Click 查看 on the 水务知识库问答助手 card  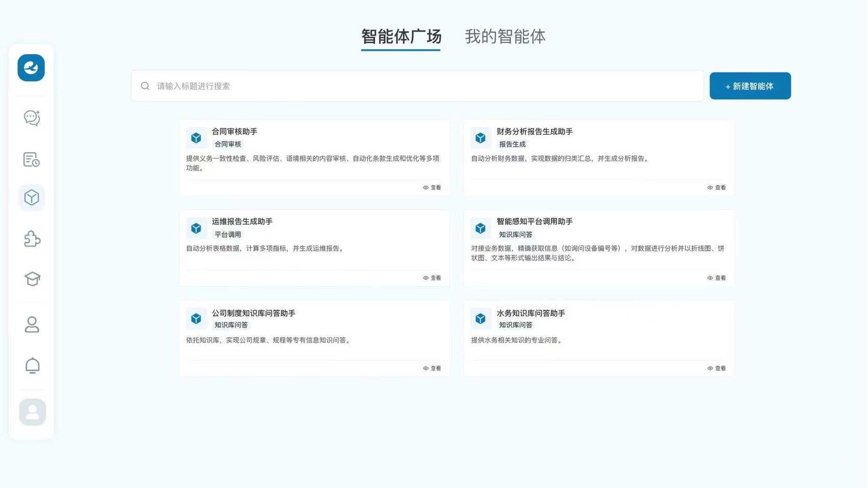tap(716, 369)
